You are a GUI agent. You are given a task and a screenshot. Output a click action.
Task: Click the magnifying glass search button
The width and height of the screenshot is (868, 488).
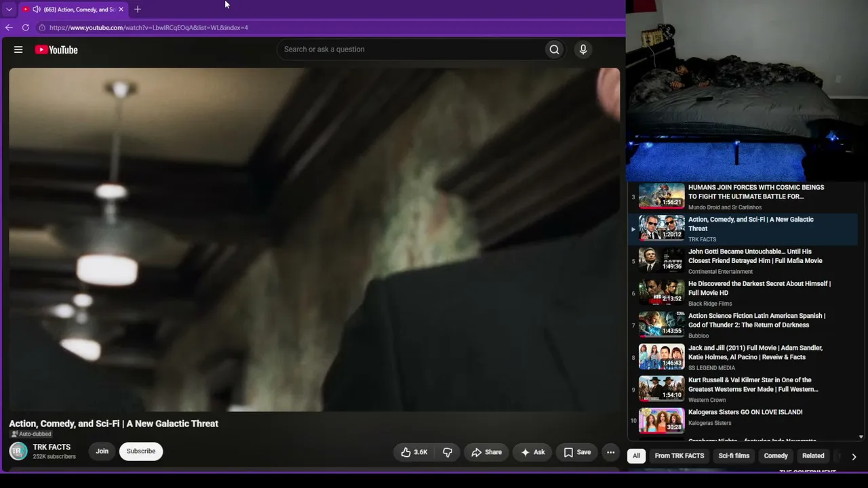tap(554, 49)
